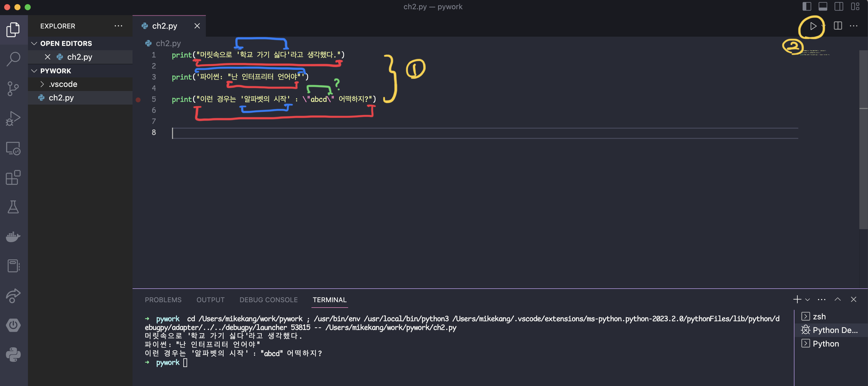Open the Search view in activity bar

coord(14,59)
